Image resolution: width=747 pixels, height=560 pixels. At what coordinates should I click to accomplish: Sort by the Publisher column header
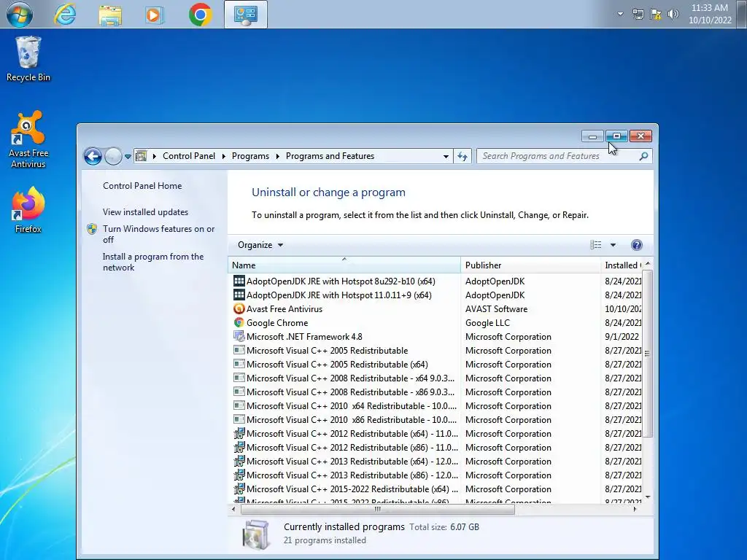click(x=530, y=265)
